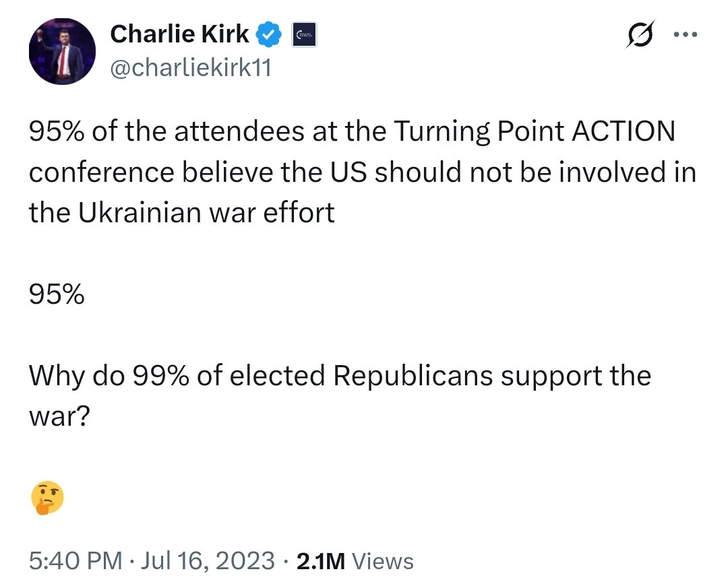Click the blue verified checkmark badge
This screenshot has height=584, width=728.
(x=270, y=35)
